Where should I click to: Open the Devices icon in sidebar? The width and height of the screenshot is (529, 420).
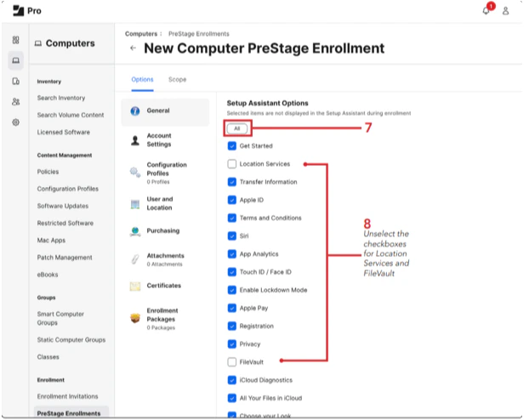[15, 82]
